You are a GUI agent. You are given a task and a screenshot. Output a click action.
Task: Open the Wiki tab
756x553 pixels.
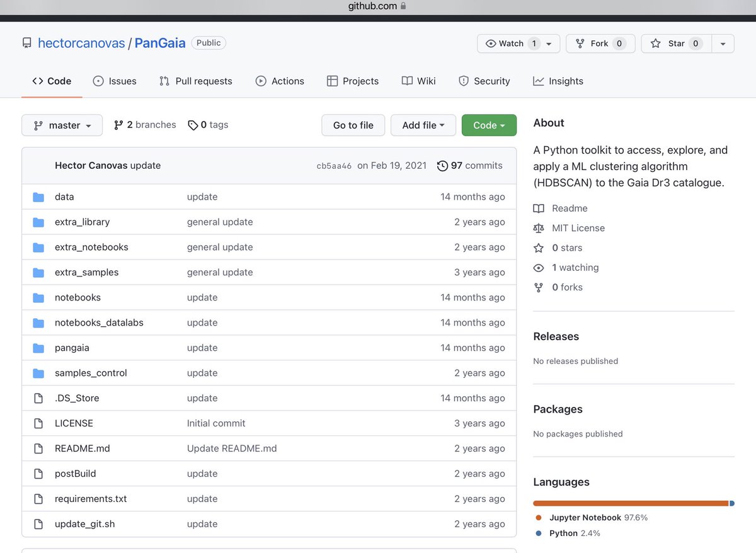(x=419, y=81)
